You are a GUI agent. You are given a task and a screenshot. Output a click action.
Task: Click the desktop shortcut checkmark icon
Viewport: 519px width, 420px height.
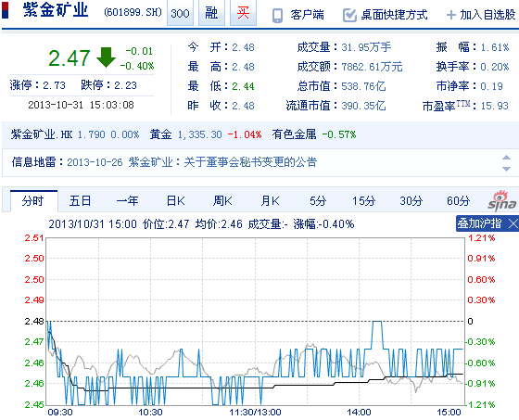pos(349,15)
